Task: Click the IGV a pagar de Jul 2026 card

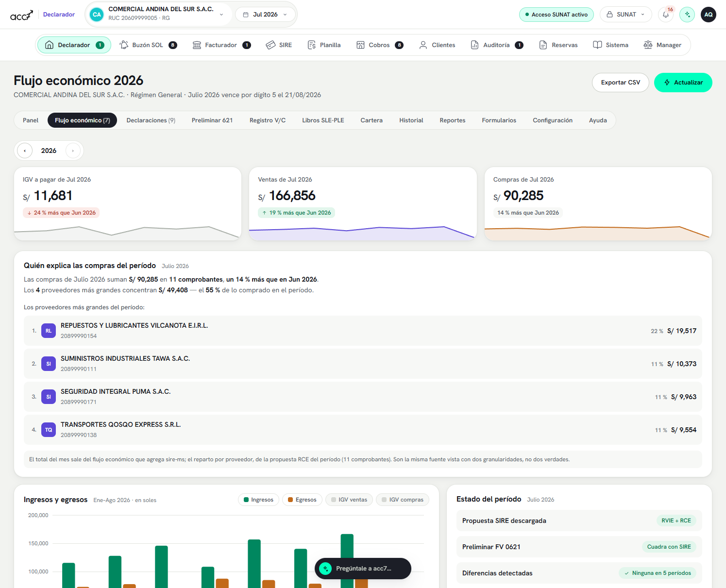Action: point(128,204)
